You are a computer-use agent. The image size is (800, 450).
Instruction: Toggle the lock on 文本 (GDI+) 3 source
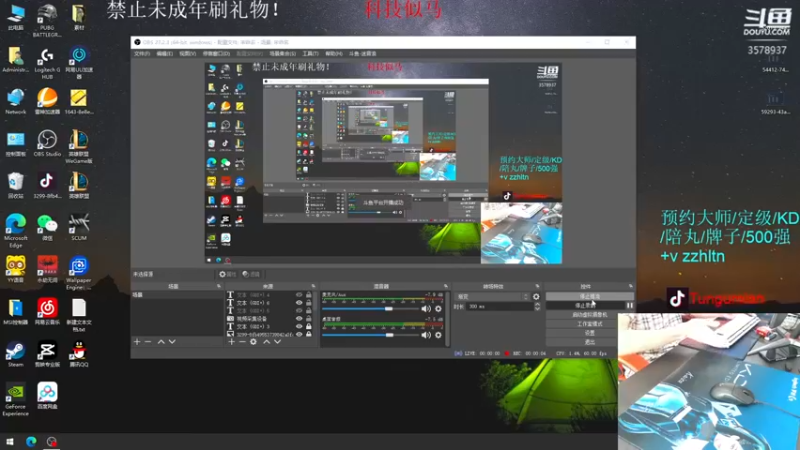coord(309,327)
